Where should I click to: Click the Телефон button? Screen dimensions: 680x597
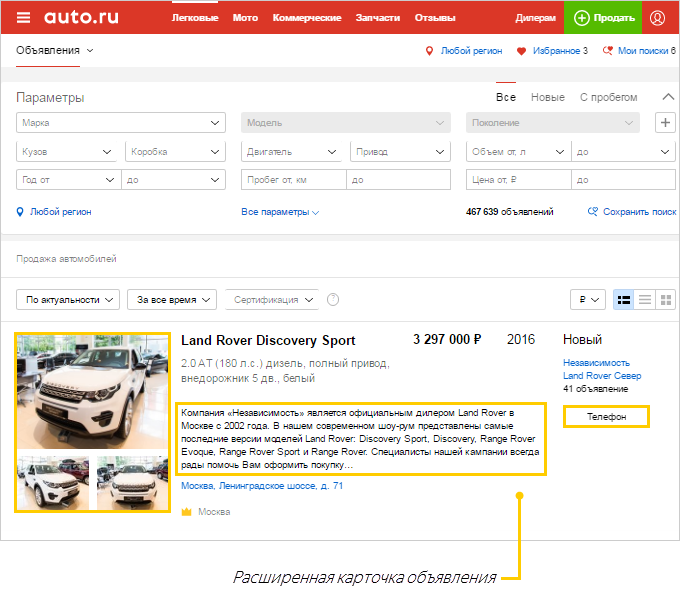606,416
